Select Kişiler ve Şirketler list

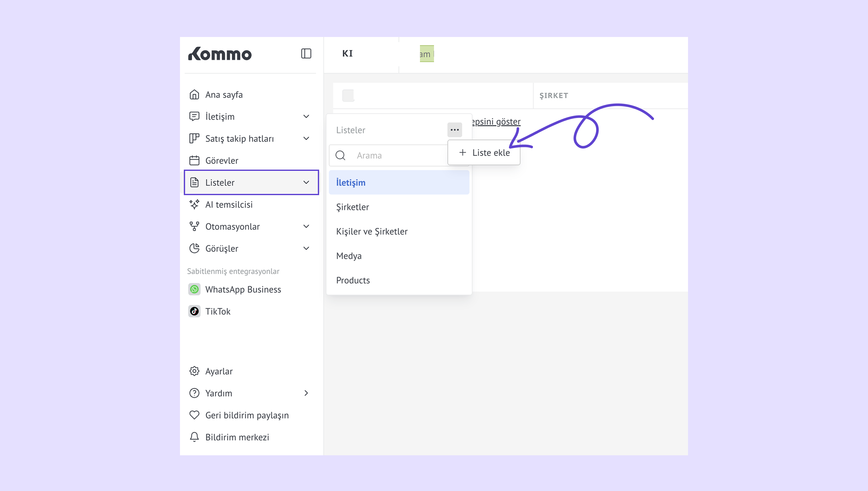(x=371, y=231)
